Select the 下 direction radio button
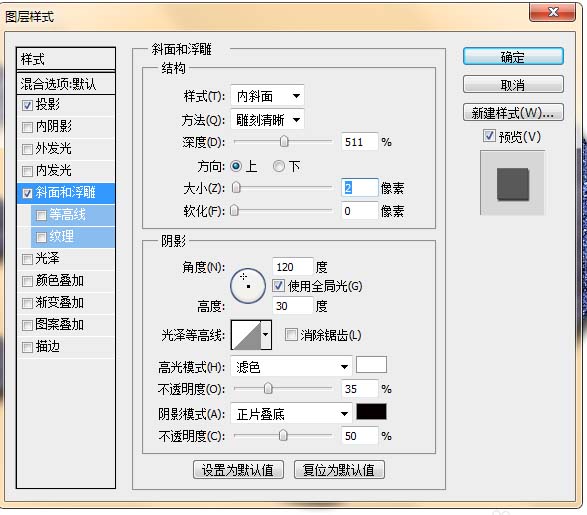 tap(279, 166)
